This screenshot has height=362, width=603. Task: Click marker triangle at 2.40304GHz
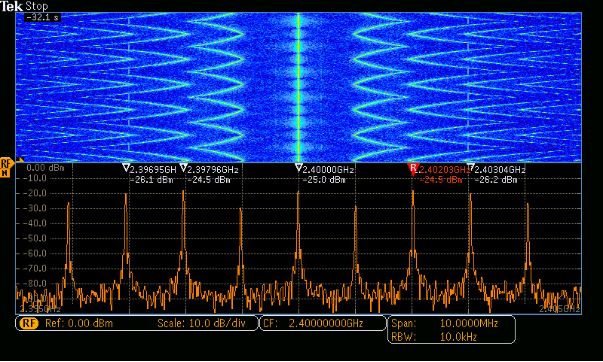(470, 167)
